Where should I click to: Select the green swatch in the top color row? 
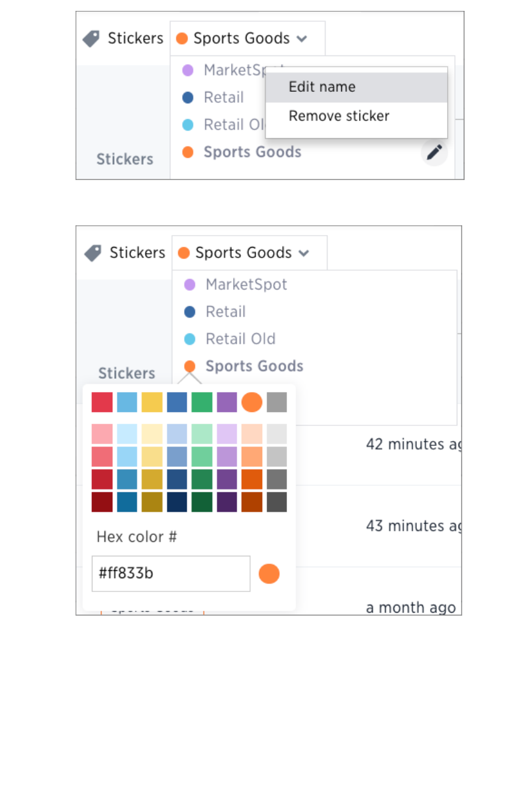202,402
